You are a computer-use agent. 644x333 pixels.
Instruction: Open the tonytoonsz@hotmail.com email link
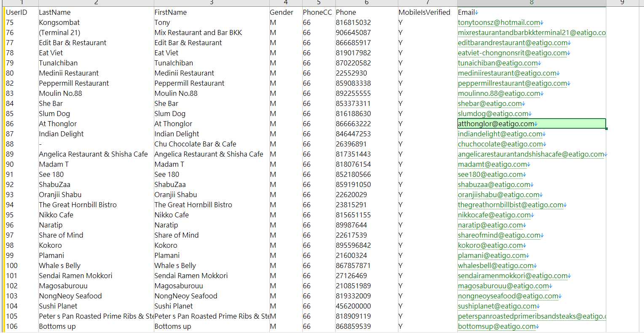499,22
